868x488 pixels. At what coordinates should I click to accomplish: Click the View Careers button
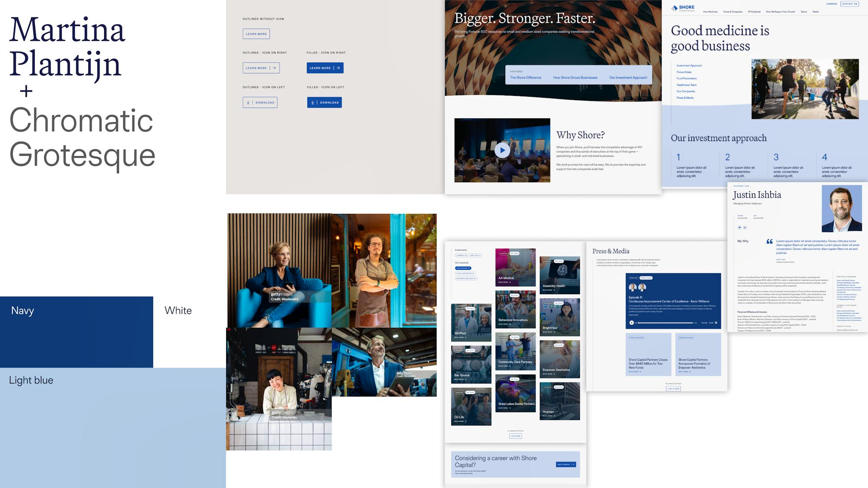pos(566,465)
